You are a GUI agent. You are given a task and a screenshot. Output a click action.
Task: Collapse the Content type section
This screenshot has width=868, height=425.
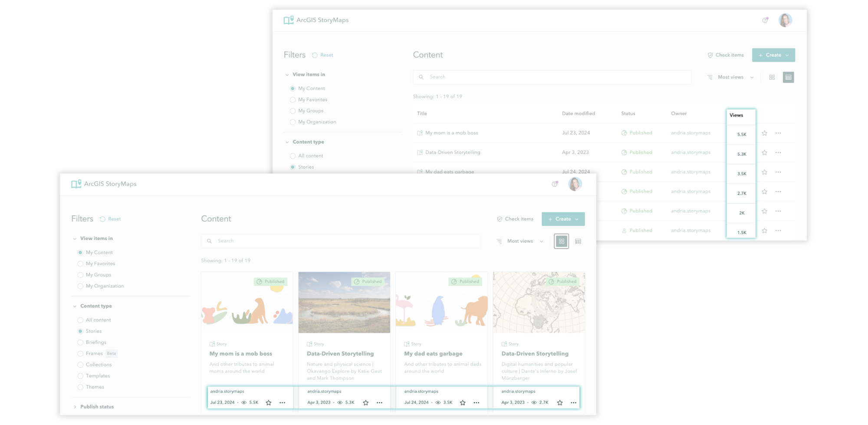pyautogui.click(x=75, y=306)
